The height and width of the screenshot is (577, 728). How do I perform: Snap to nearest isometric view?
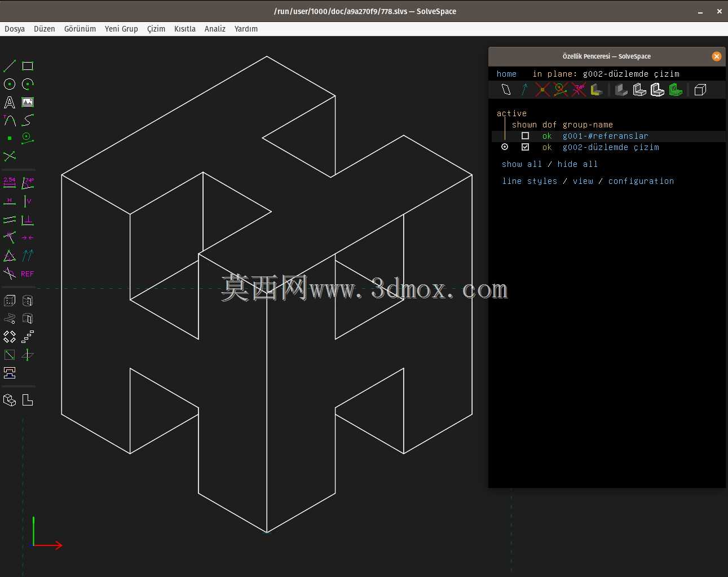point(10,400)
